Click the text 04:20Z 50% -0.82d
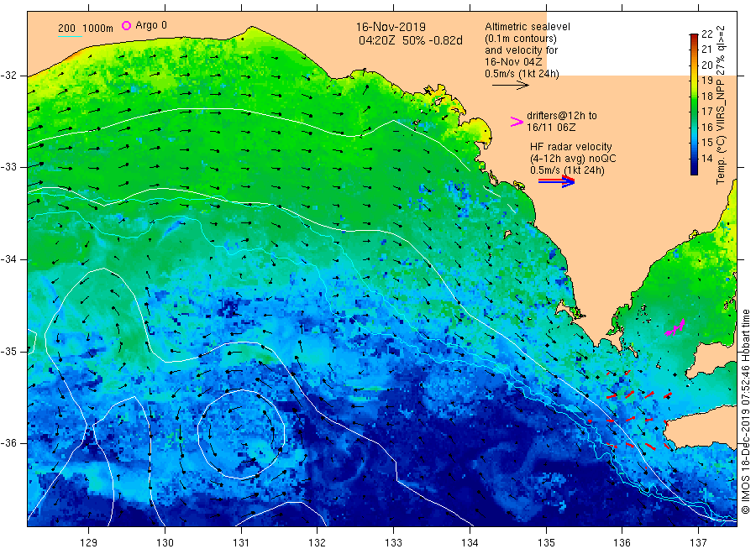This screenshot has width=756, height=554. click(410, 40)
